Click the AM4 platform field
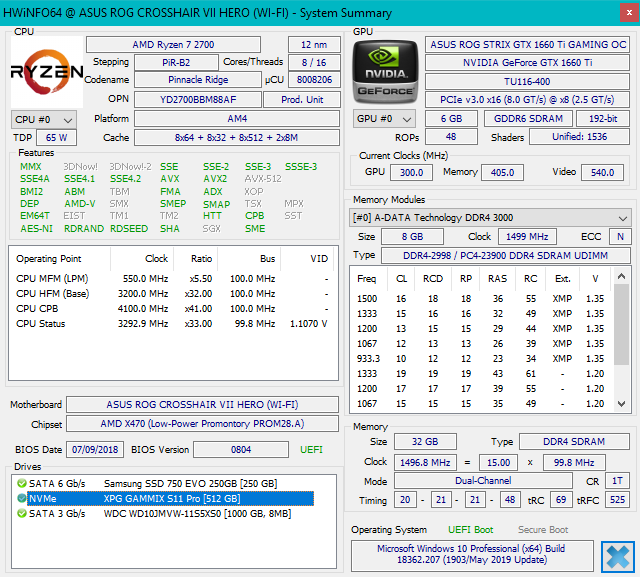 pyautogui.click(x=237, y=119)
